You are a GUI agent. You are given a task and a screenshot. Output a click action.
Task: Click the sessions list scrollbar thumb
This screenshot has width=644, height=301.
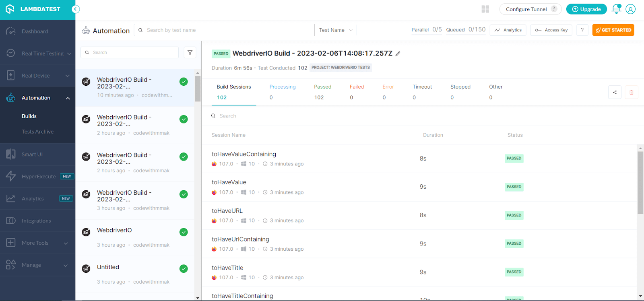coord(640,183)
